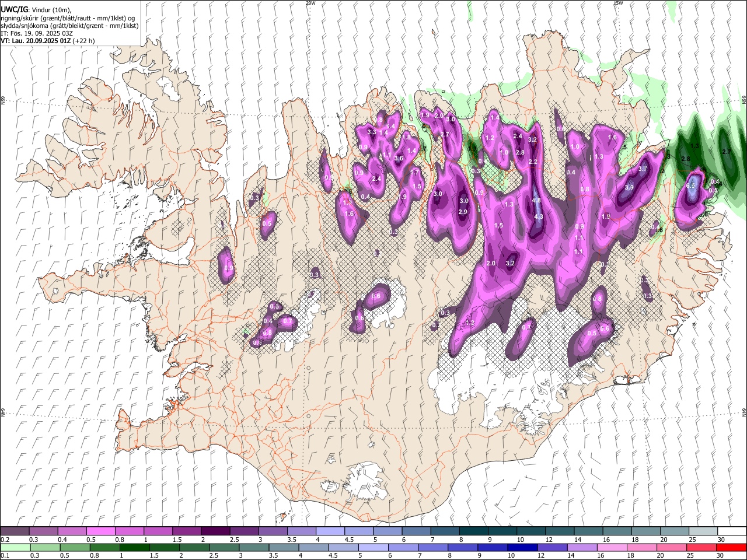
Task: Click the pink 18–20 rain legend swatch
Action: pos(643,548)
